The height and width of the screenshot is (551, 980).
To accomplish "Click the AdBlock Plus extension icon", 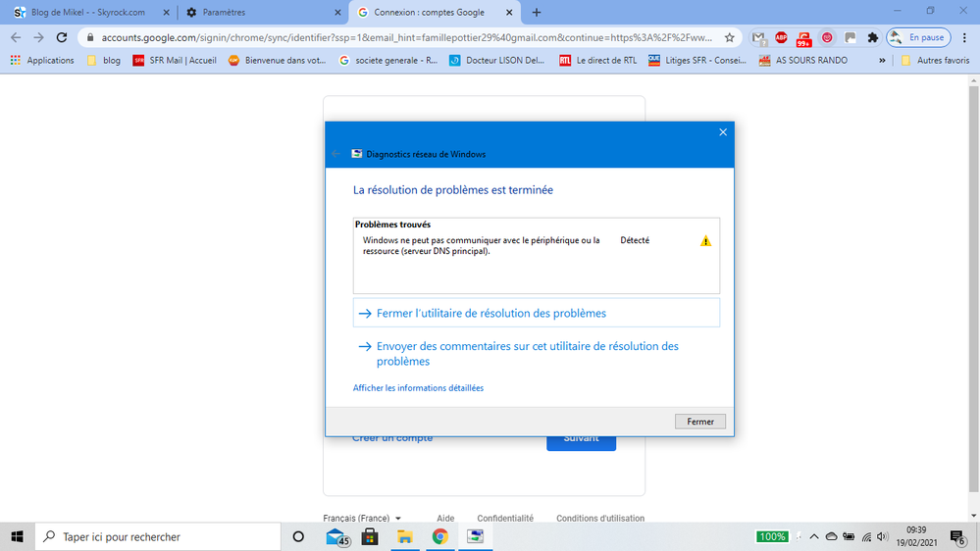I will (x=781, y=38).
